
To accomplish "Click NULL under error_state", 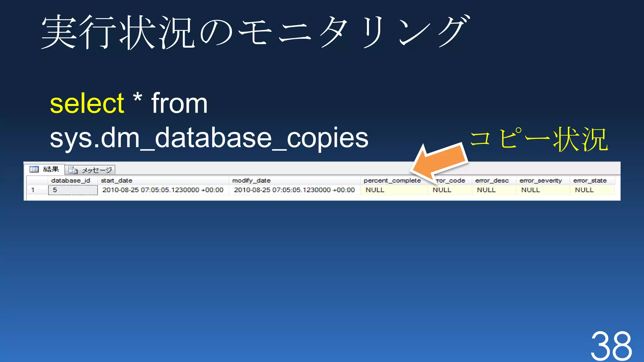I will click(592, 190).
